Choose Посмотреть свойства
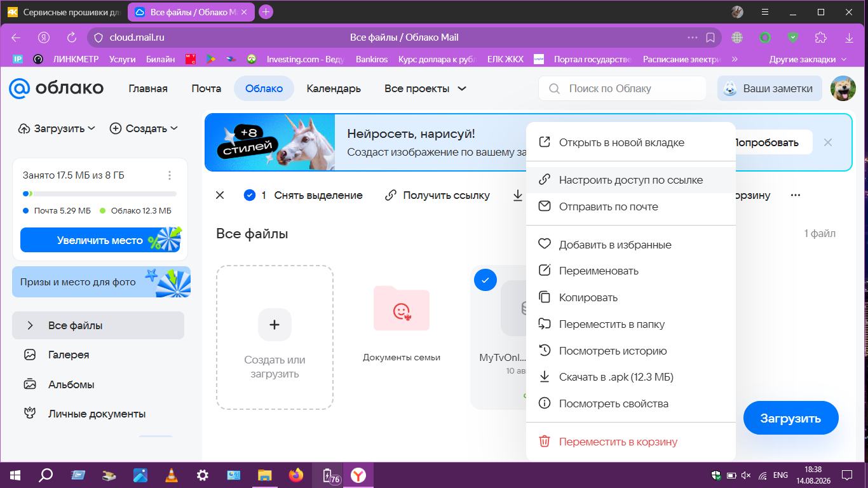Image resolution: width=868 pixels, height=488 pixels. [x=631, y=403]
